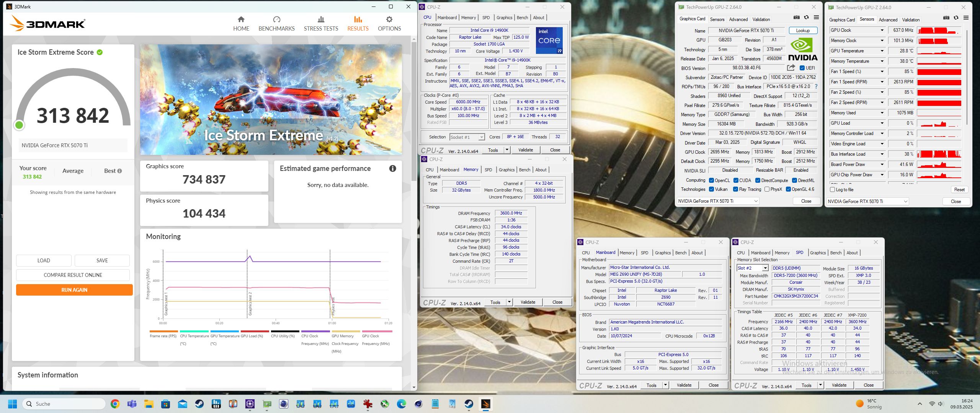Open Validation tab in GPU-Z Sensors window

pos(911,20)
